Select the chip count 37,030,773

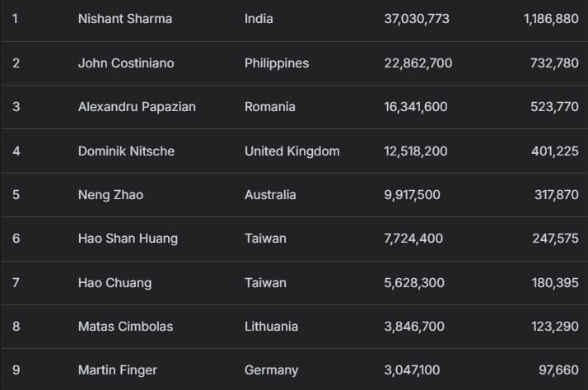click(x=417, y=19)
